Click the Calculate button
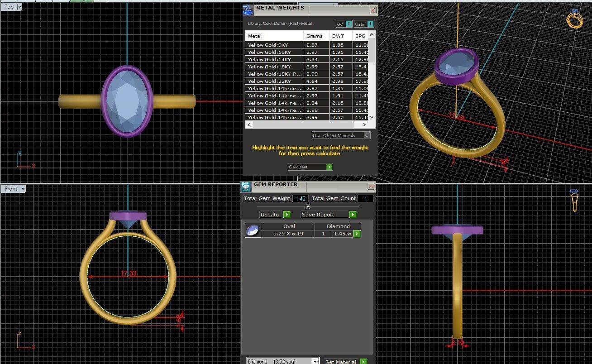 coord(310,167)
